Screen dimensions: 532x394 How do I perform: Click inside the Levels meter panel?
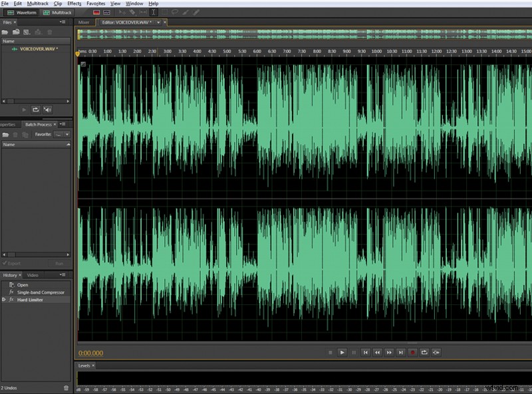266,377
